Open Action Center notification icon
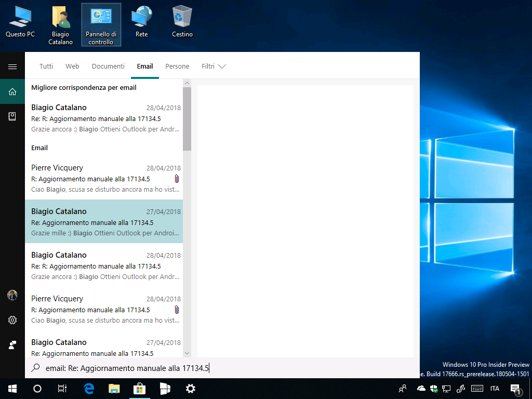The image size is (532, 399). 516,389
